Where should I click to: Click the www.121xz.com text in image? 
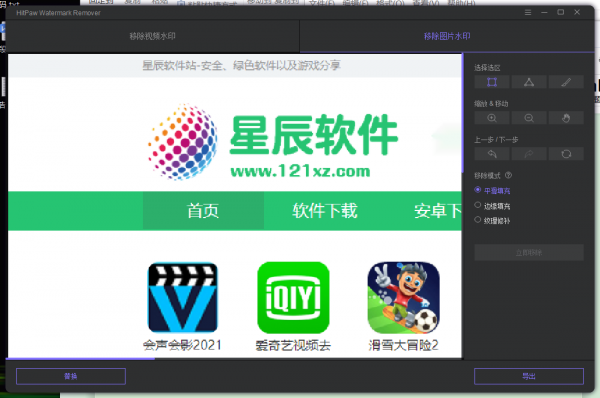click(x=300, y=171)
